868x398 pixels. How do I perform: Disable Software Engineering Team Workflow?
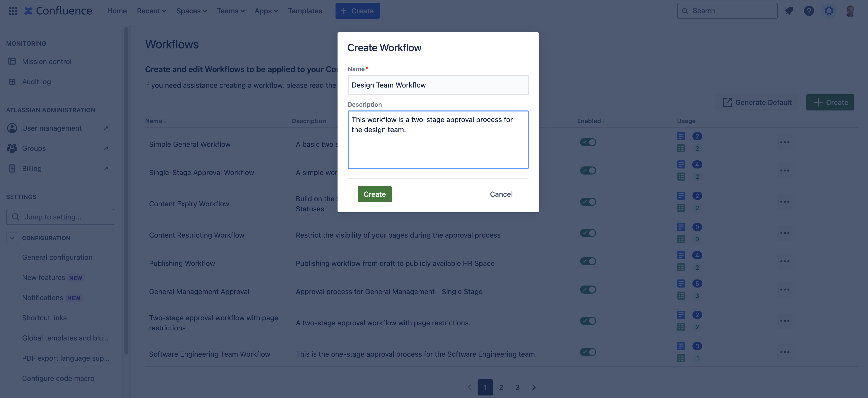click(x=588, y=352)
